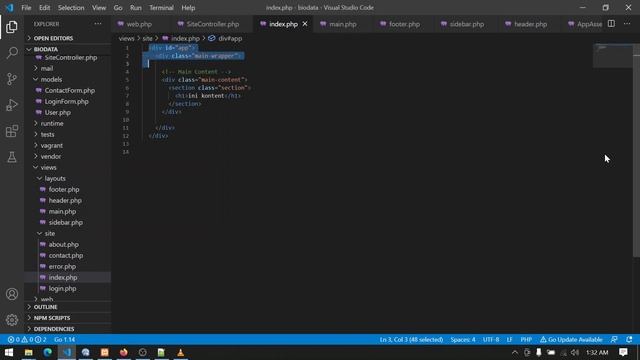Viewport: 640px width, 360px height.
Task: Switch to the footer.php tab
Action: pos(404,24)
